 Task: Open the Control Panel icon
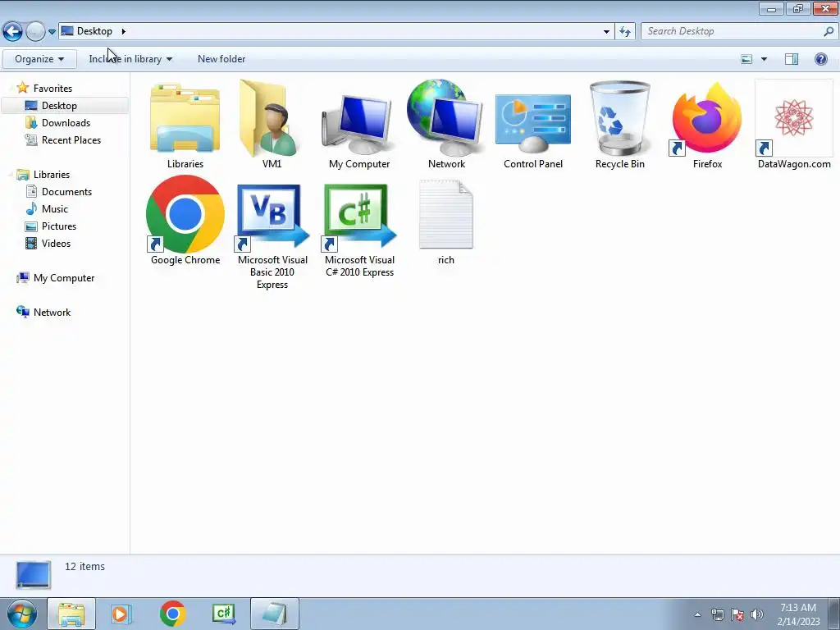[x=533, y=123]
